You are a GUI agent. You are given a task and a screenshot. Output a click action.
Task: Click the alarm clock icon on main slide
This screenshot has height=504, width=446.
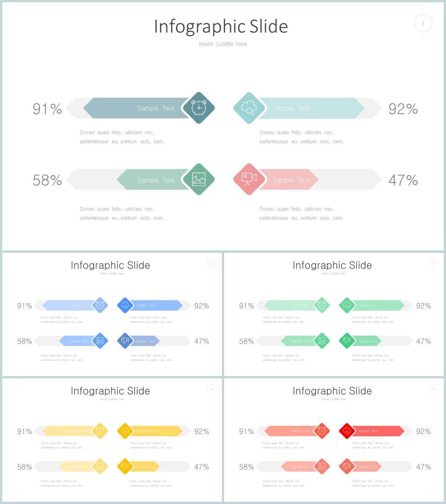[x=199, y=108]
